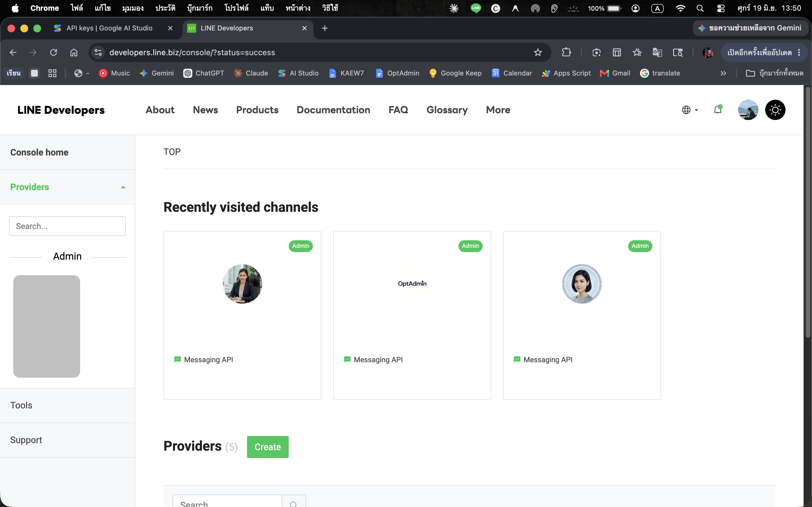
Task: Open the Apps Script bookmark
Action: pos(566,73)
